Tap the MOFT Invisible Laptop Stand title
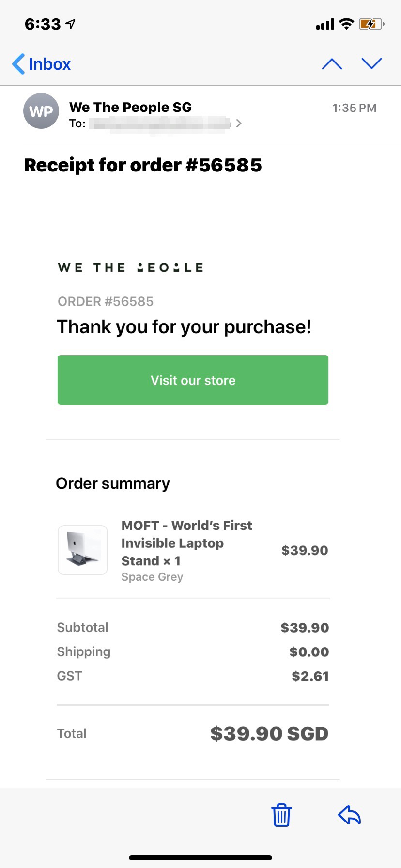401x868 pixels. point(186,543)
